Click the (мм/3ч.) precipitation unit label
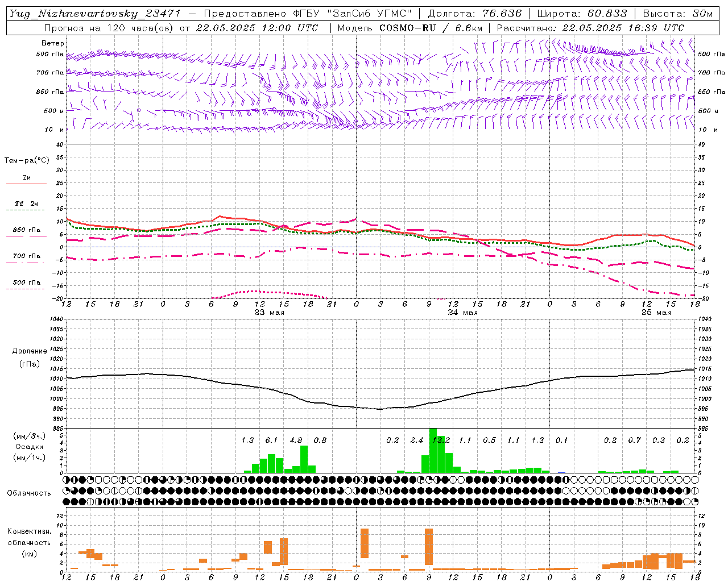This screenshot has width=728, height=582. tap(29, 436)
